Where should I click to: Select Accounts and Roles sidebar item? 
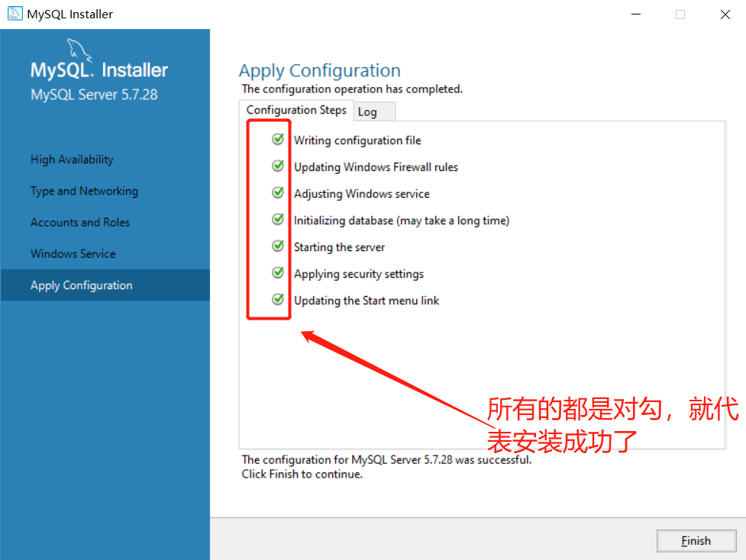click(80, 222)
